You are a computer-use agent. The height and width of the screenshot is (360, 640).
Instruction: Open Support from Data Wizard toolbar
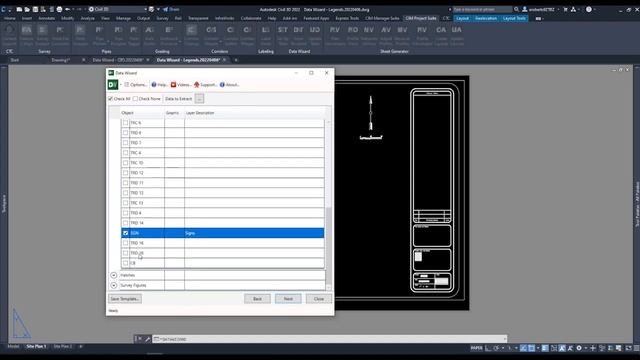(205, 84)
